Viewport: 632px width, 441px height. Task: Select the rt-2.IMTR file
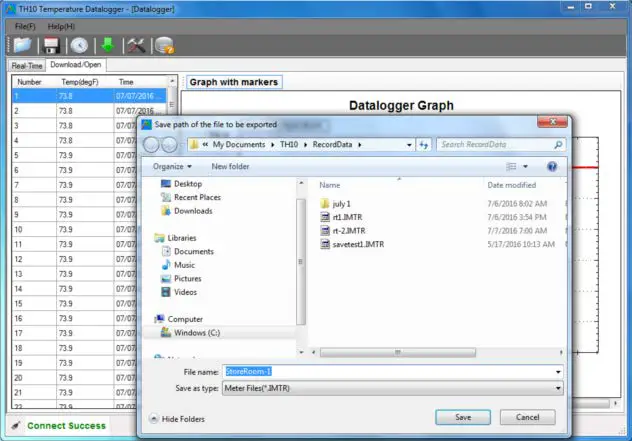(349, 231)
